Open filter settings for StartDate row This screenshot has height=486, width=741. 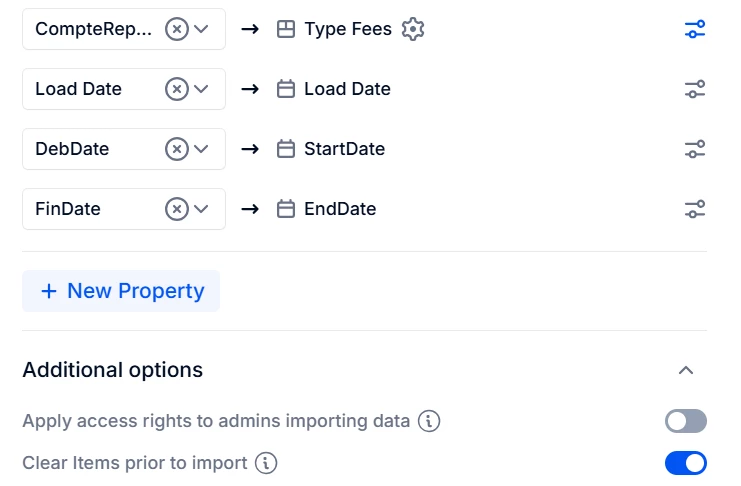click(695, 149)
